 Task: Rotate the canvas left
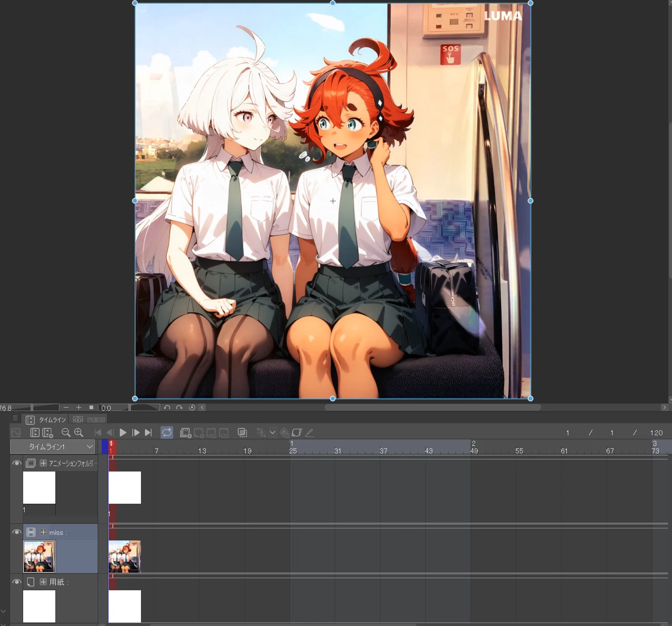[x=167, y=408]
